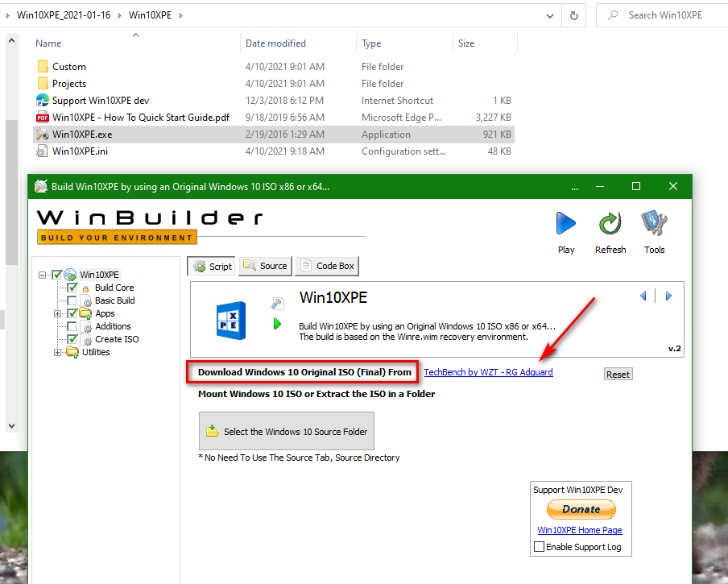Click the Create ISO gear script icon

[x=86, y=340]
